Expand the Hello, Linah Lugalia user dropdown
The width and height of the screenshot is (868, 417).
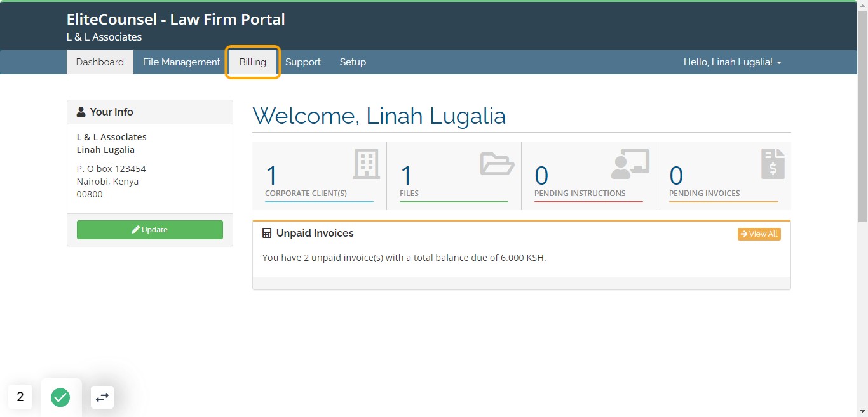tap(733, 62)
